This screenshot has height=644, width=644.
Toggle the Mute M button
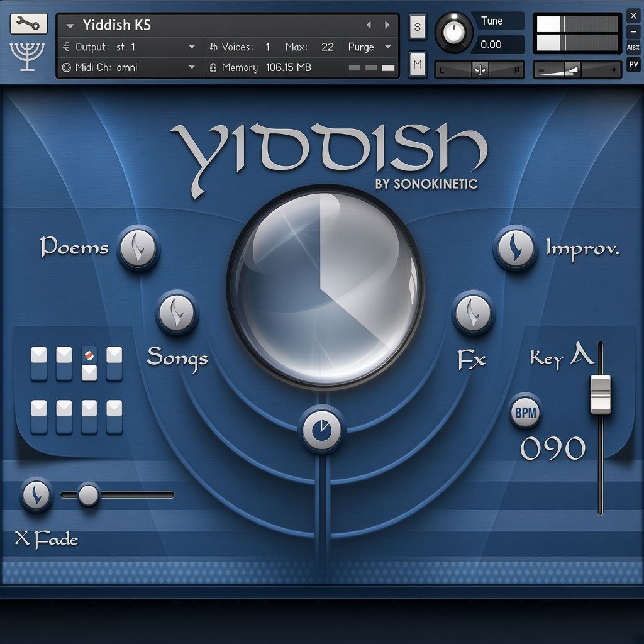[x=418, y=64]
